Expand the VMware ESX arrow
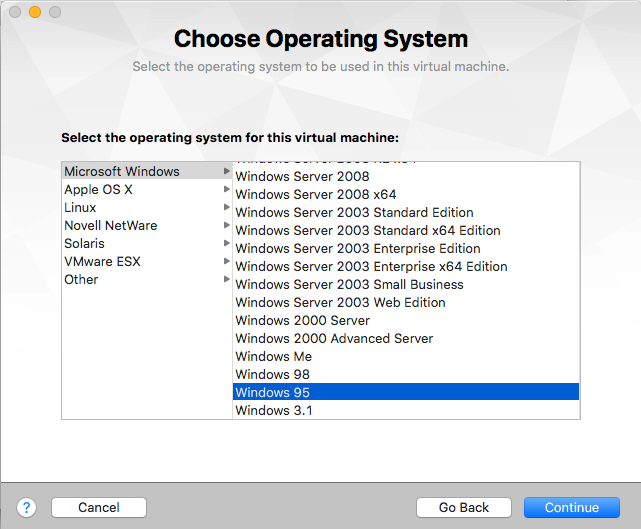This screenshot has height=529, width=641. point(227,261)
